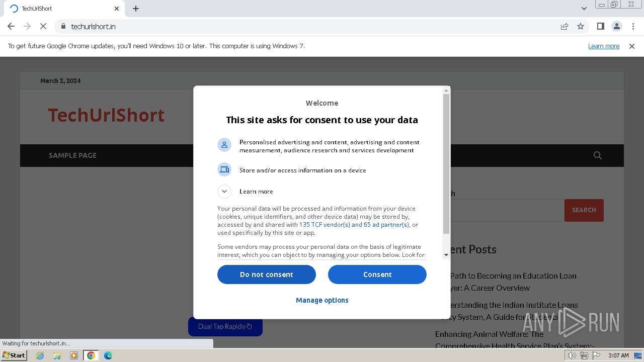Open Internet Explorer from the taskbar
The width and height of the screenshot is (644, 362).
[40, 355]
